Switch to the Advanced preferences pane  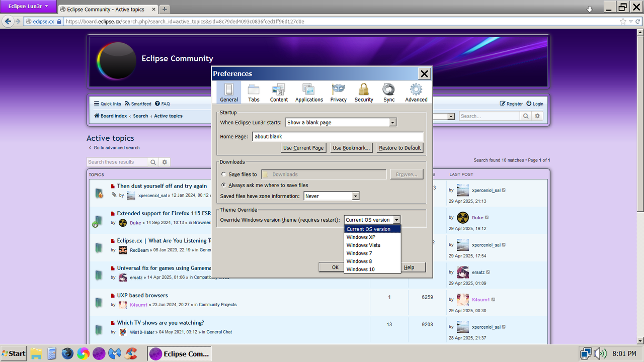pos(416,93)
